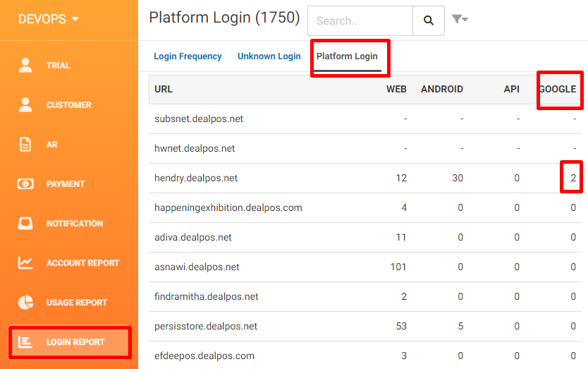Open the Notification inbox icon
Image resolution: width=588 pixels, height=369 pixels.
(25, 224)
